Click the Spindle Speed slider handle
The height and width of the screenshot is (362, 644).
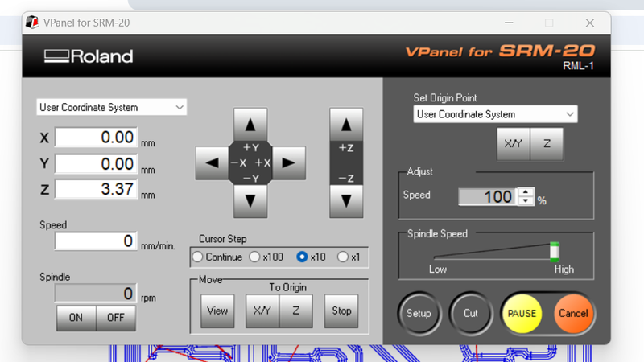pos(555,252)
